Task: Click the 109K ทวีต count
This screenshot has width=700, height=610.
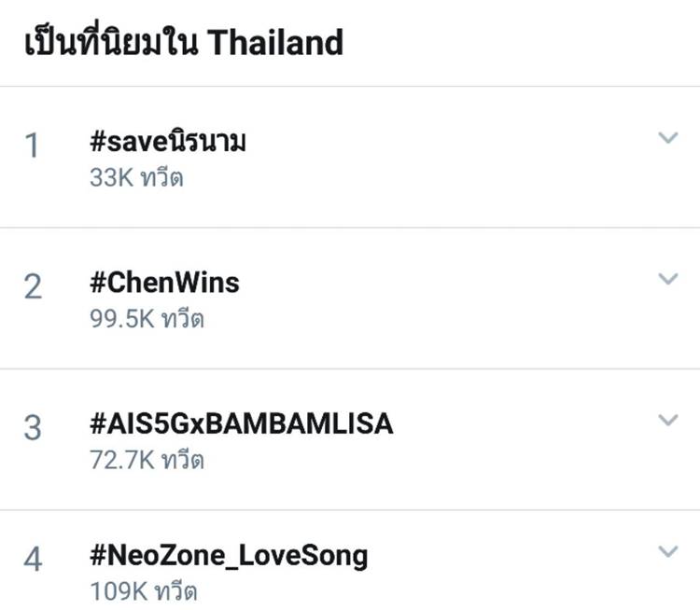Action: 143,591
